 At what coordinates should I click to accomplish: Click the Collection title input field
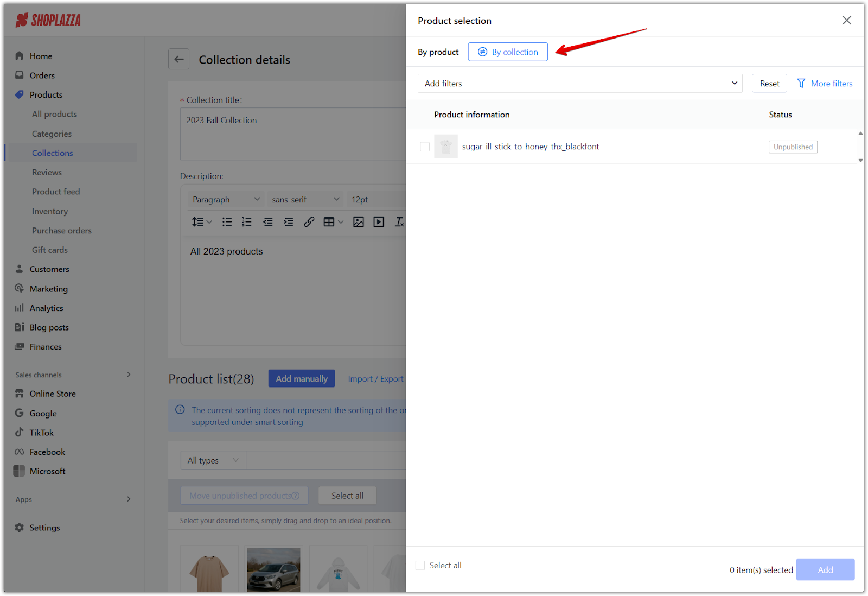293,133
